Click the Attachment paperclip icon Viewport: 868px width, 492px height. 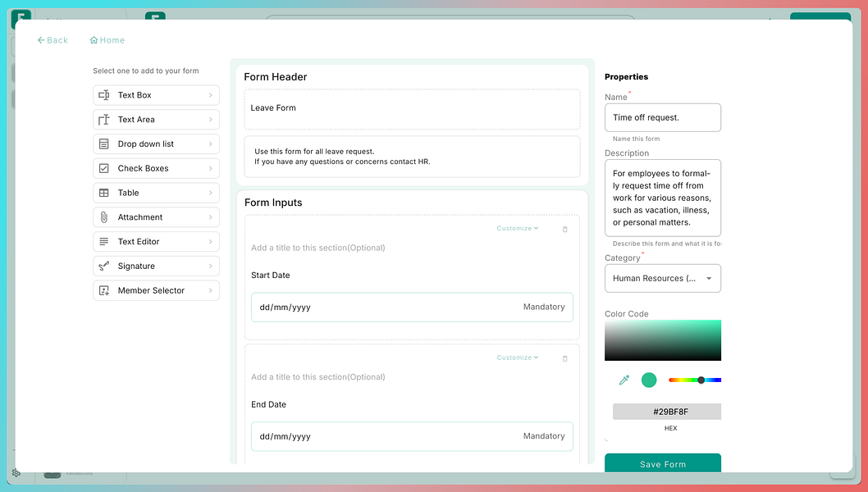103,217
